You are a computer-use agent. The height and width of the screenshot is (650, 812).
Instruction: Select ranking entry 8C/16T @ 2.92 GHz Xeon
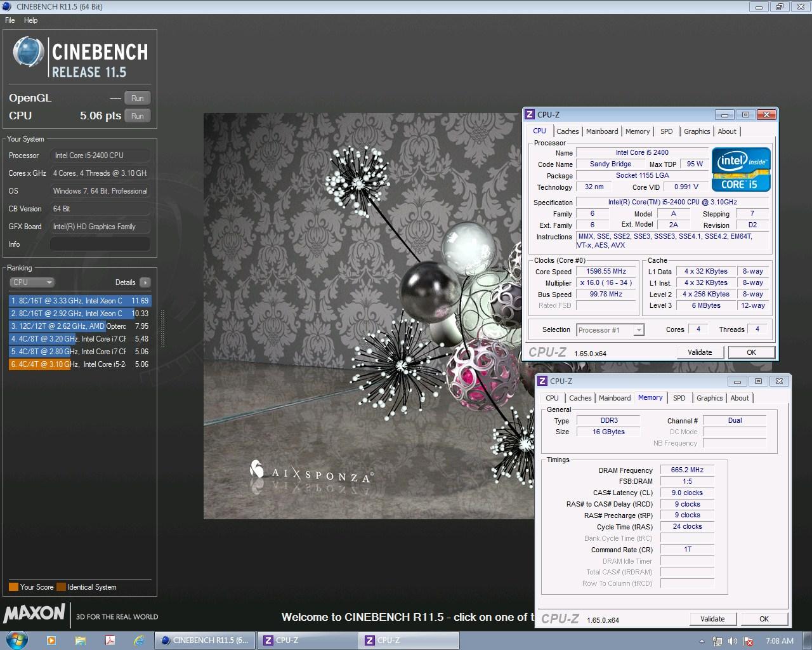(80, 314)
